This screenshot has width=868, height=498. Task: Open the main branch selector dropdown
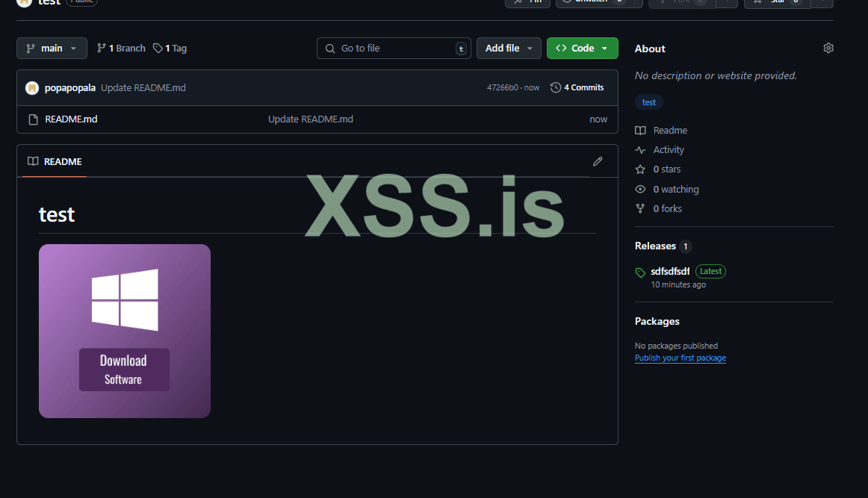[x=52, y=48]
